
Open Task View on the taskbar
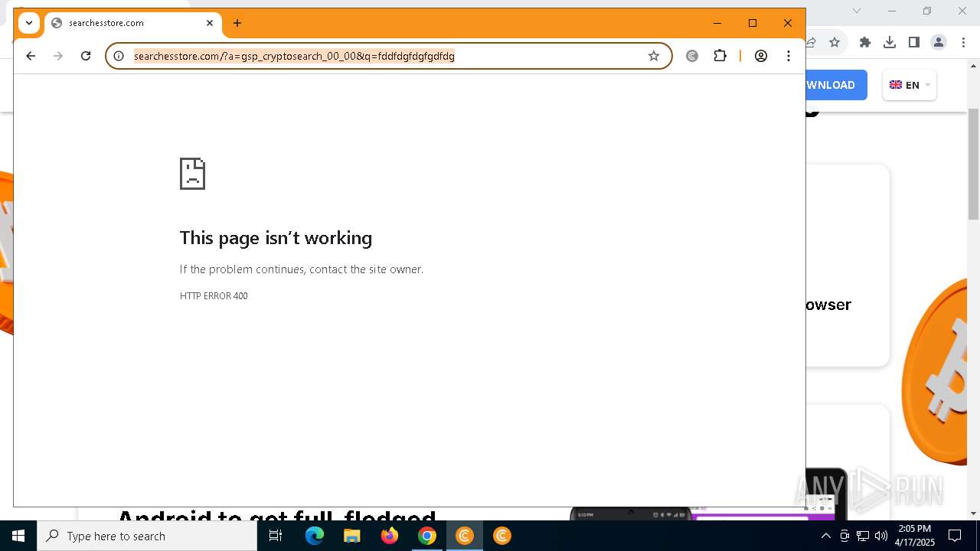[276, 536]
